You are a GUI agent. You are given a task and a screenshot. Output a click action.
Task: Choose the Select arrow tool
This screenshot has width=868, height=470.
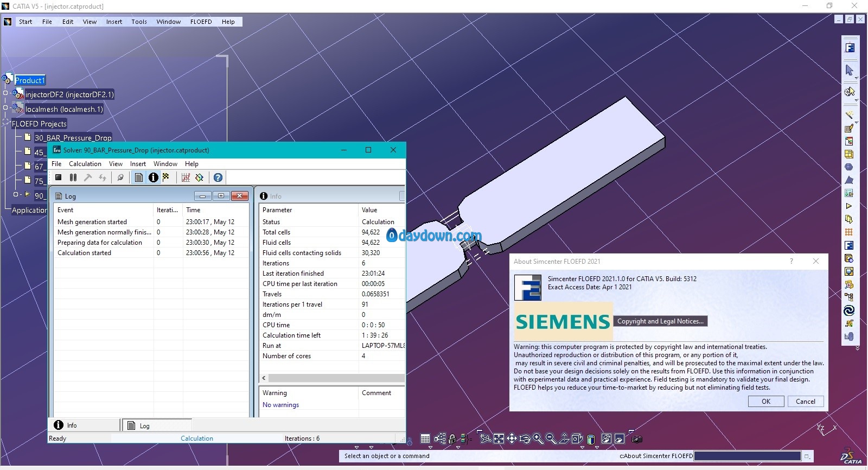pyautogui.click(x=849, y=70)
